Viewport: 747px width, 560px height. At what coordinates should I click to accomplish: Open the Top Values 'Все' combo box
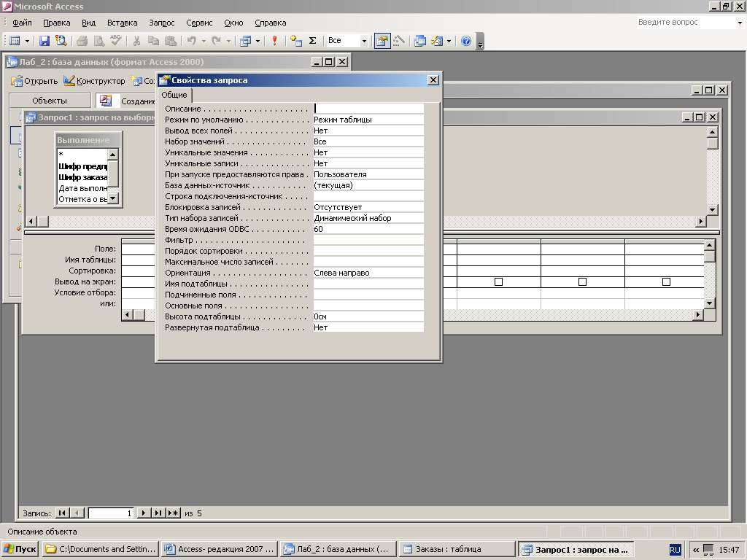pyautogui.click(x=347, y=41)
